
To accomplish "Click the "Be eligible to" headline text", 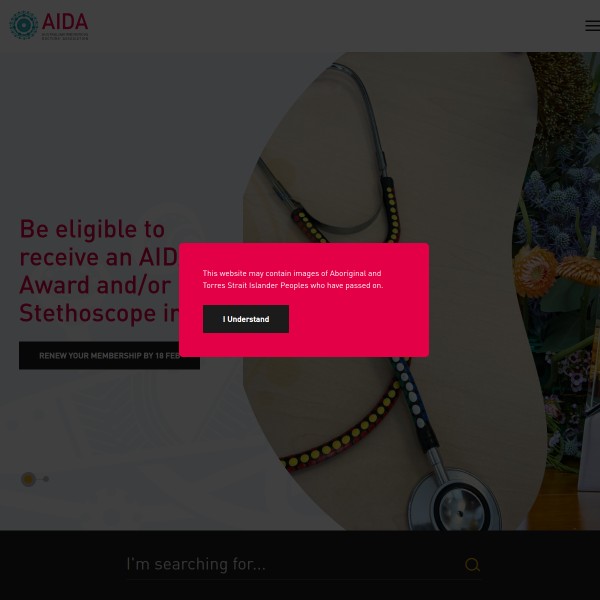I will (92, 229).
